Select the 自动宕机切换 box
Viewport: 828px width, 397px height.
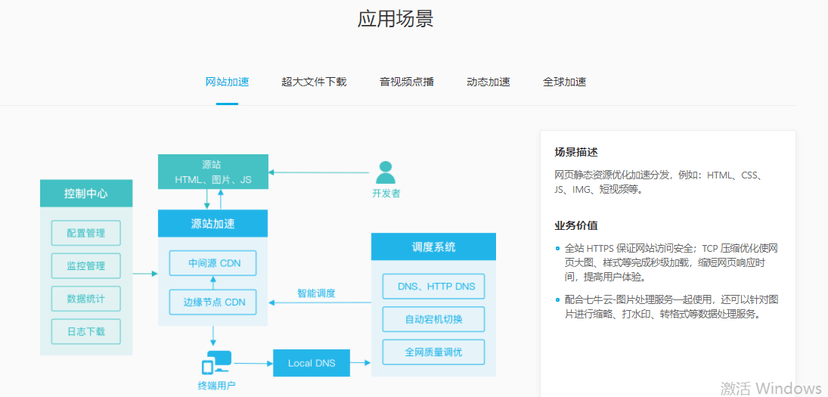click(x=434, y=319)
